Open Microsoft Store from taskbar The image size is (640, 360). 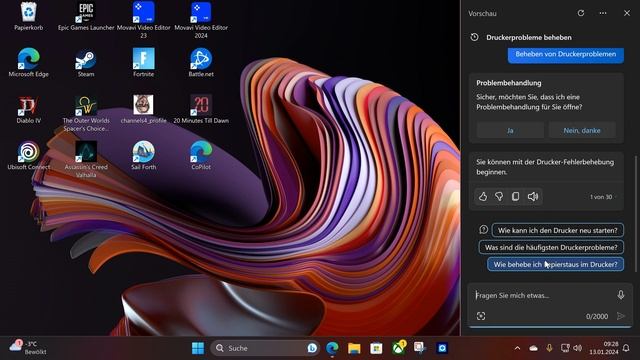coord(376,348)
